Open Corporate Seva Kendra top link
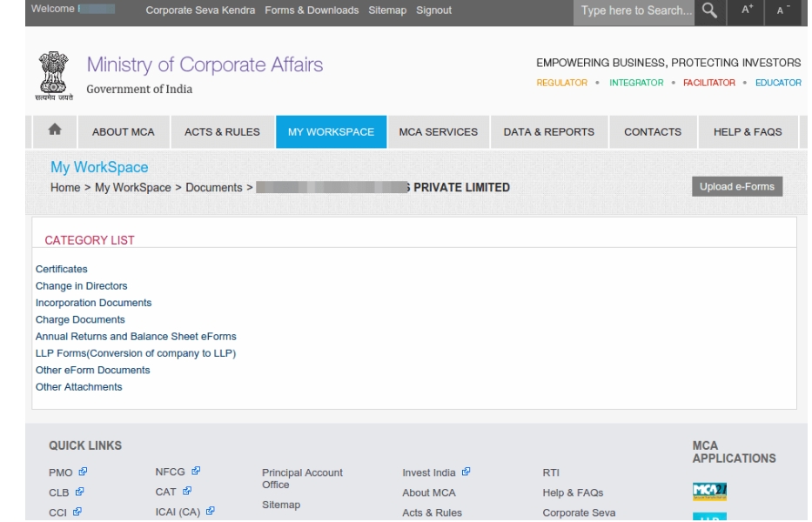 (200, 10)
